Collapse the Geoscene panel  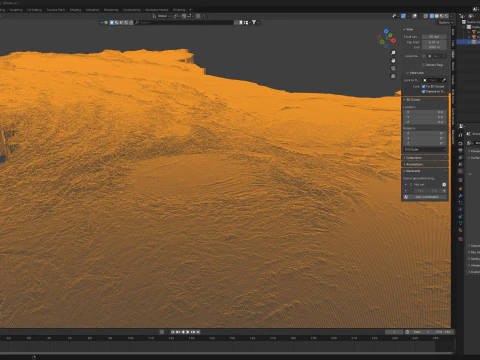(425, 171)
